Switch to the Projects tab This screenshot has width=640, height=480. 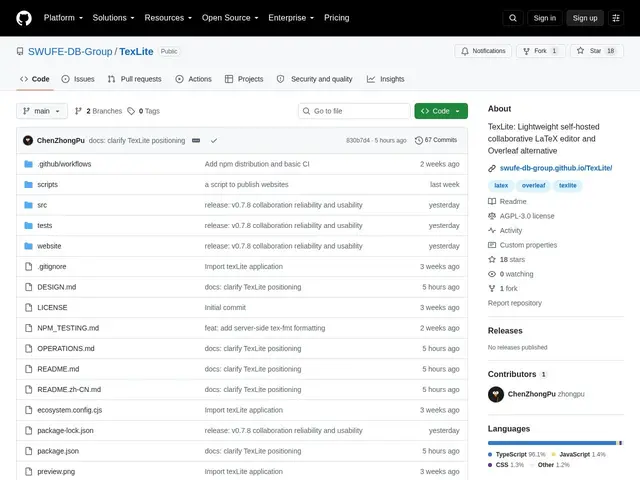pyautogui.click(x=244, y=79)
